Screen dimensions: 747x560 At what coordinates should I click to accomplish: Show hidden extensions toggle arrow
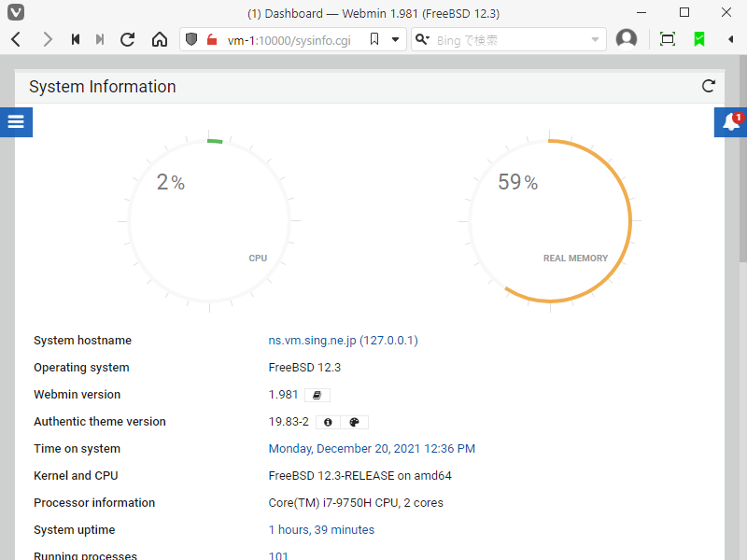coord(730,39)
